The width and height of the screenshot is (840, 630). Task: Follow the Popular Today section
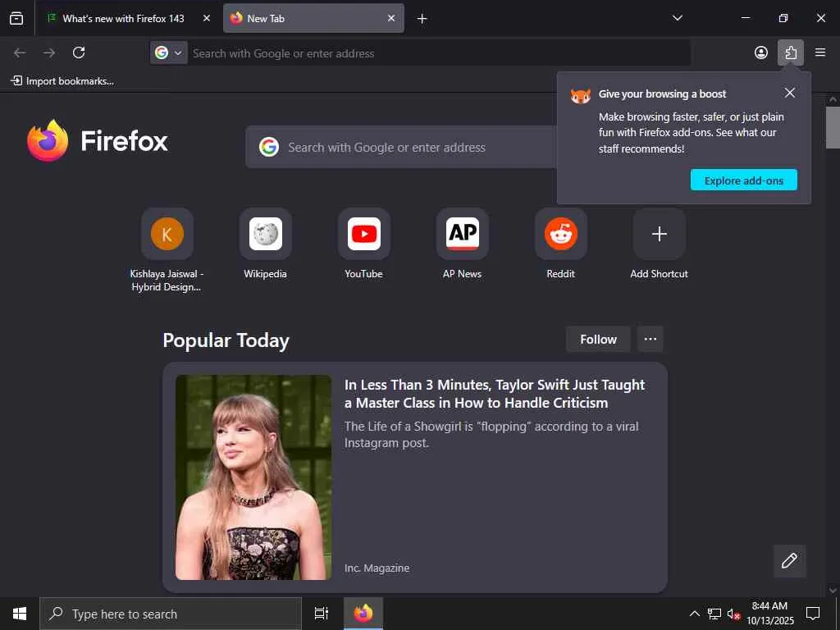[598, 339]
